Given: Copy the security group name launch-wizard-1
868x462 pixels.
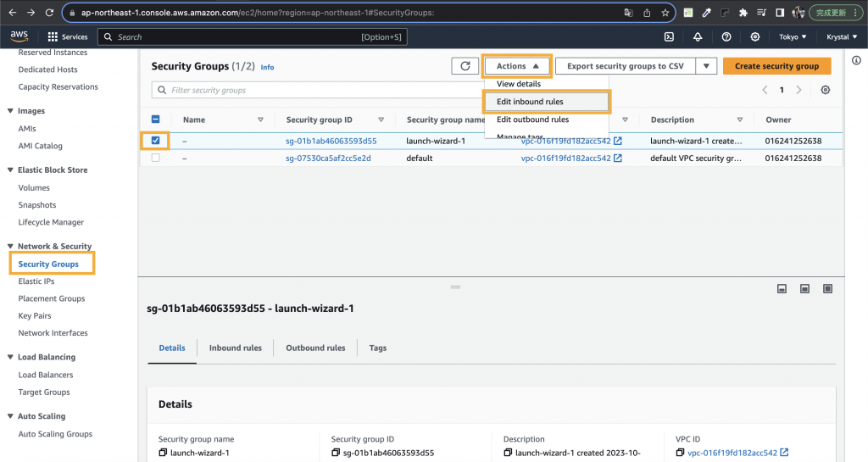Looking at the screenshot, I should click(x=163, y=453).
